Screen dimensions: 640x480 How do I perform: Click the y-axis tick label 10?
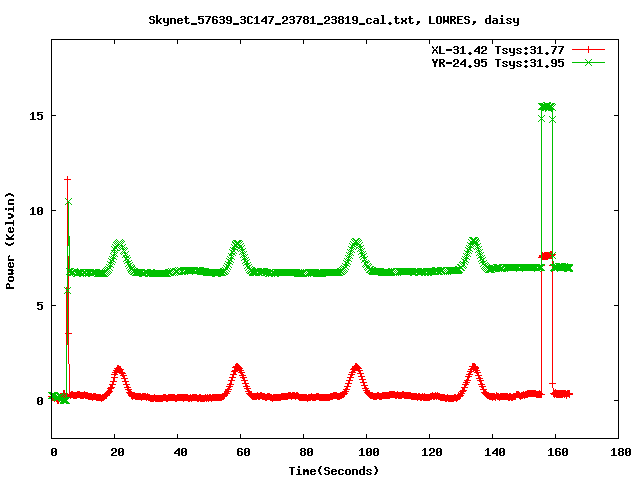36,211
